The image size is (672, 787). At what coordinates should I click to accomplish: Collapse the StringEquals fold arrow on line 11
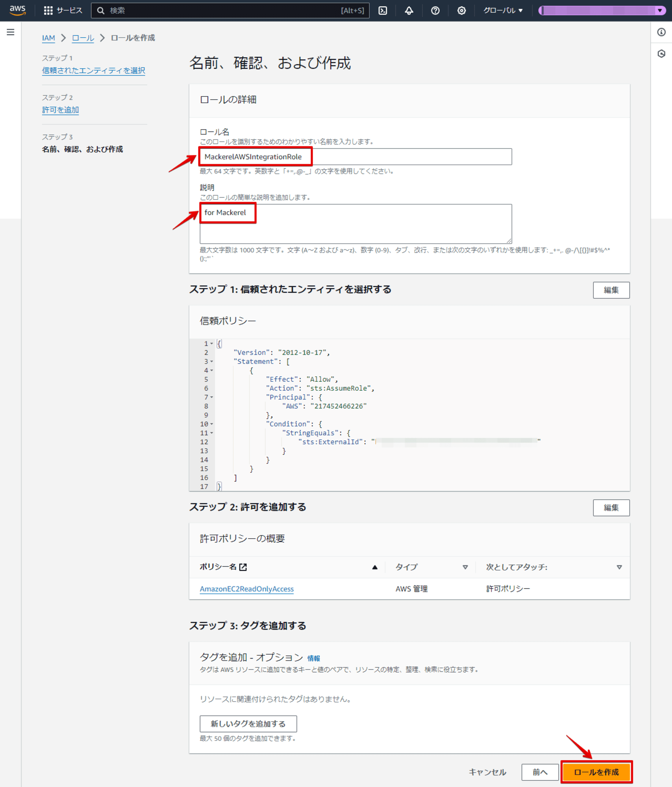[212, 433]
